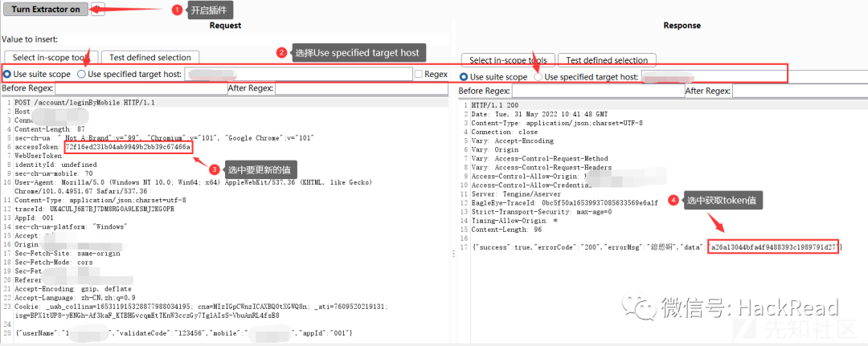Focus the Request target host field
868x346 pixels.
[x=298, y=74]
